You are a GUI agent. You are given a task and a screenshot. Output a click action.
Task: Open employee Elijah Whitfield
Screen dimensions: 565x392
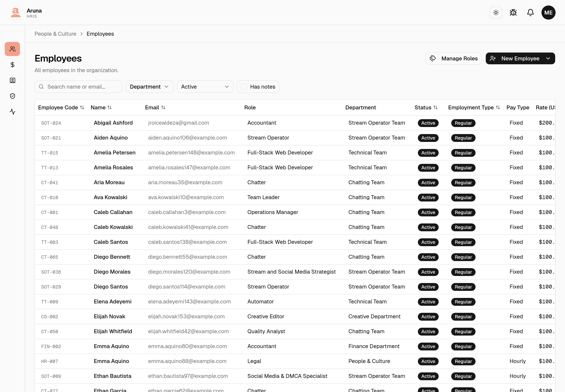point(113,331)
